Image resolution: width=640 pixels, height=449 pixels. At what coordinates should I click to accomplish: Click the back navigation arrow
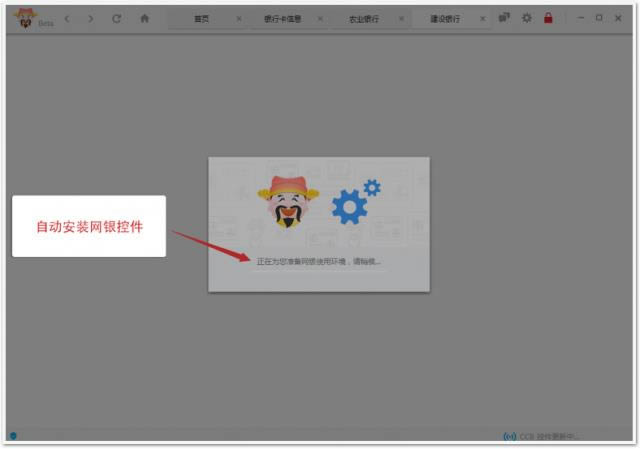[x=67, y=18]
